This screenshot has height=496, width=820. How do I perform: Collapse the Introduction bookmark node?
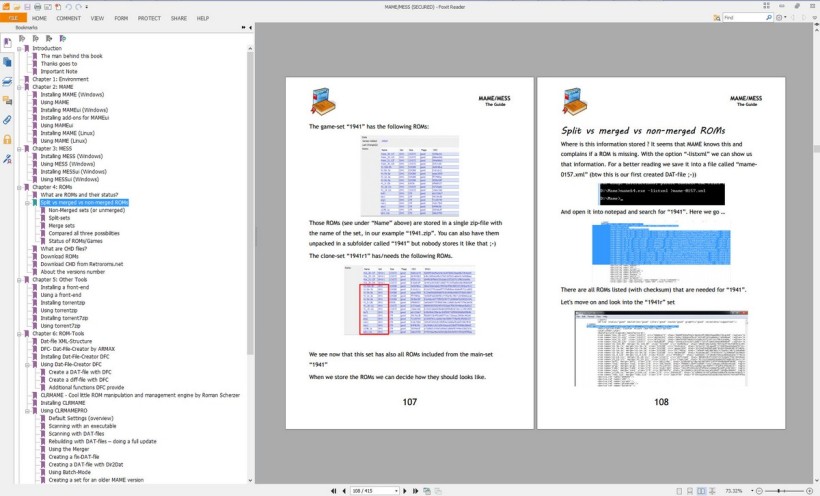tap(20, 48)
